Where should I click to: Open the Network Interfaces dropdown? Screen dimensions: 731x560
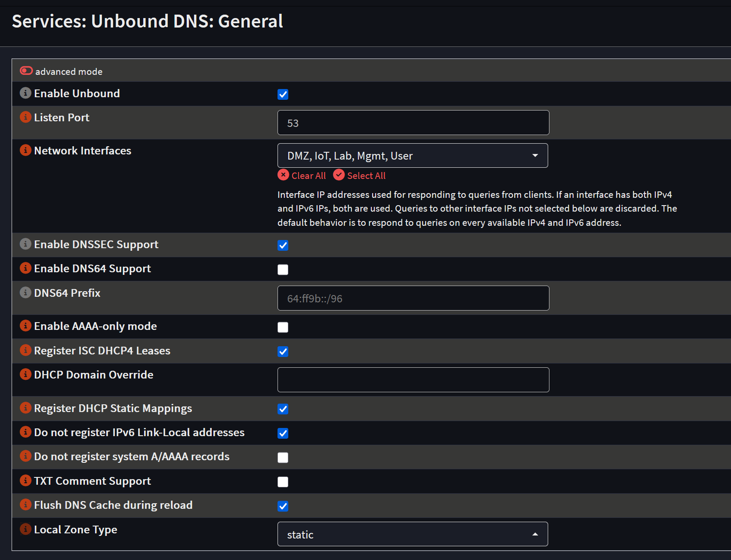412,156
